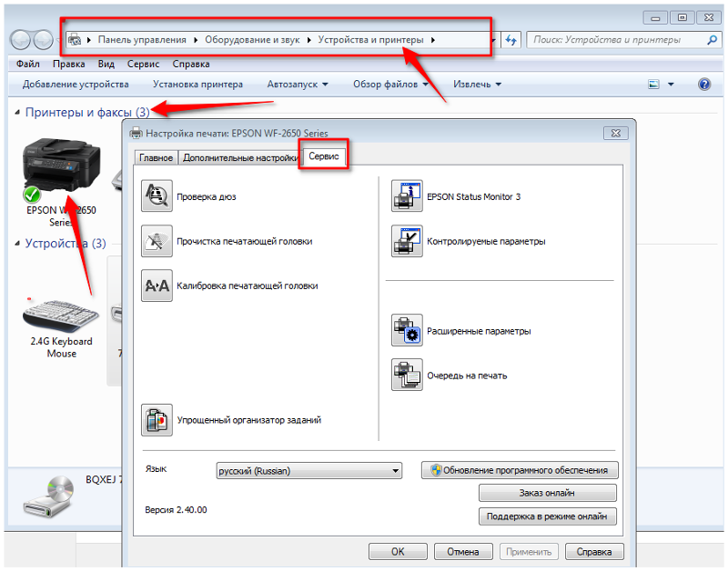The height and width of the screenshot is (571, 728).
Task: Open the Файл menu
Action: [28, 64]
